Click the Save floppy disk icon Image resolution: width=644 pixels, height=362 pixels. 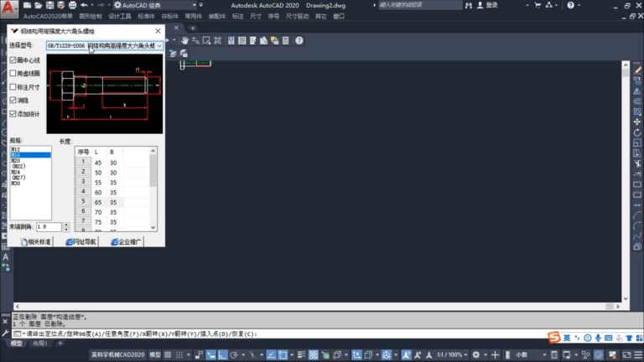pos(49,5)
